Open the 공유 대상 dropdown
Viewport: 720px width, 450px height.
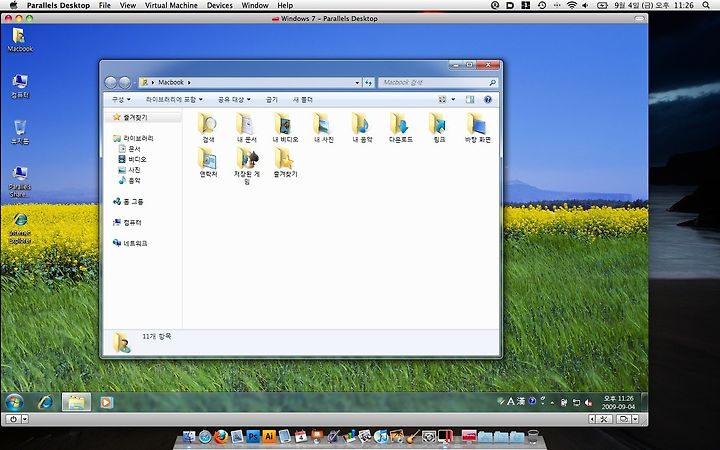[234, 99]
